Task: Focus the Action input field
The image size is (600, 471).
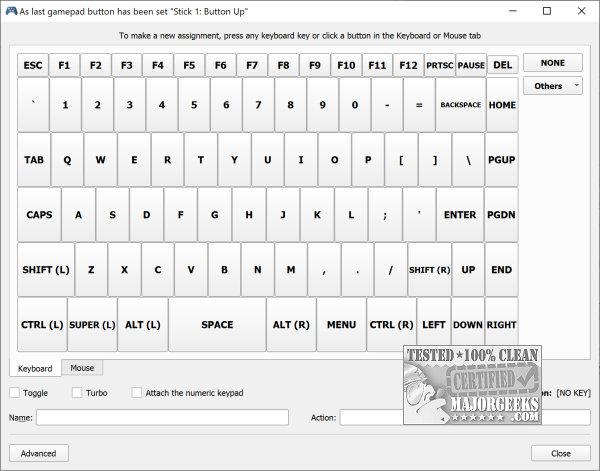Action: click(450, 417)
